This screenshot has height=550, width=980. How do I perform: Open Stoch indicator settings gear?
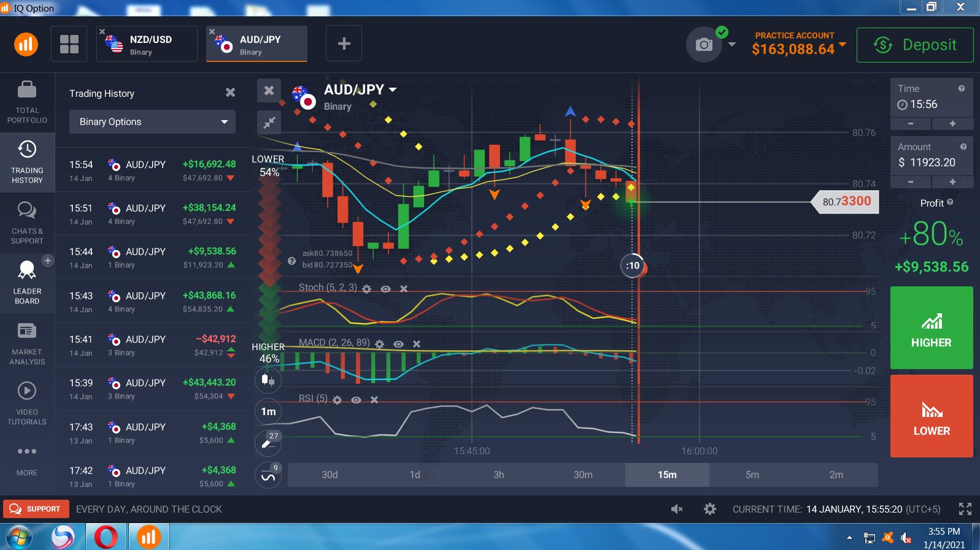(x=366, y=289)
